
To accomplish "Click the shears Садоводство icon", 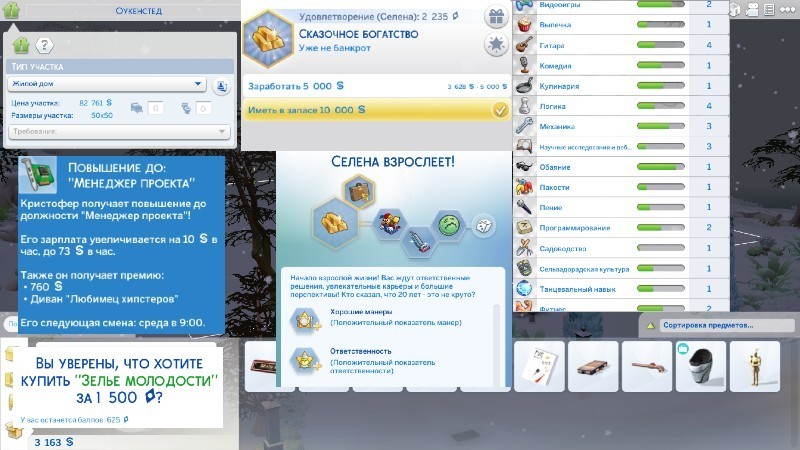I will [524, 248].
